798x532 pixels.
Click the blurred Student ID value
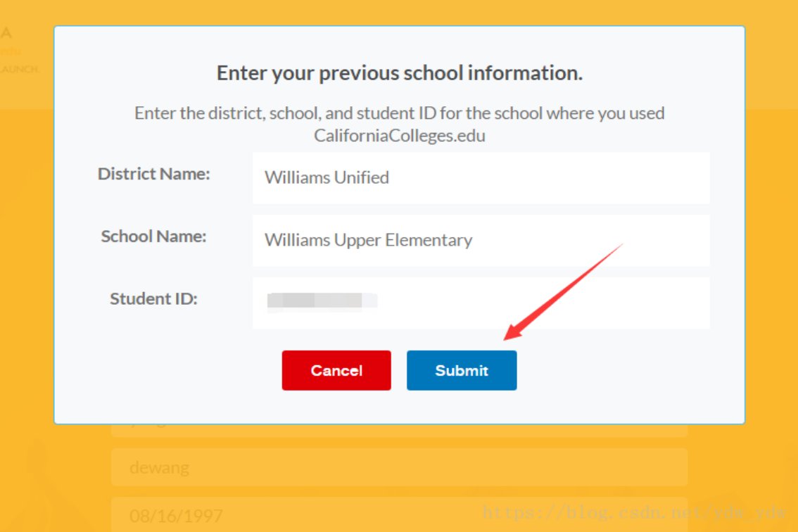[x=321, y=301]
